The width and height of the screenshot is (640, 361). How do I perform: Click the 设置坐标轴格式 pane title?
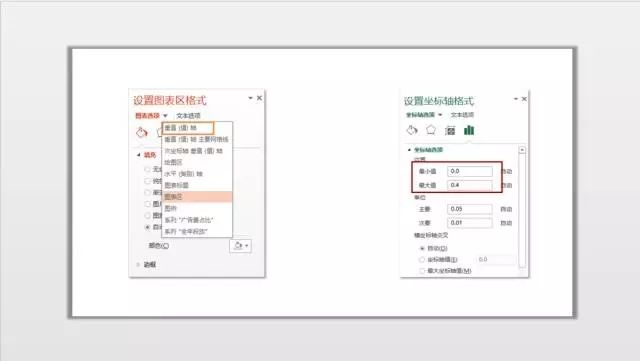point(439,101)
